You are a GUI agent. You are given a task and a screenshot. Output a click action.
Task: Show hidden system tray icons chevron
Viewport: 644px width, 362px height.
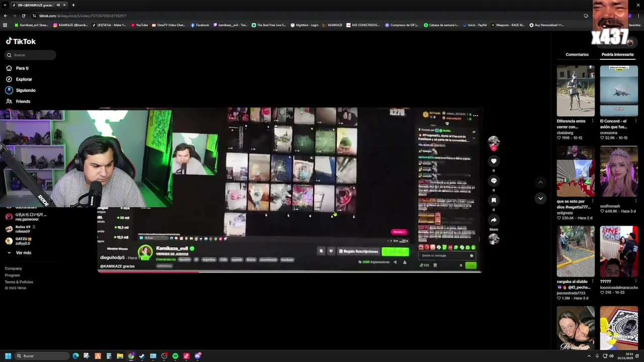coord(589,356)
